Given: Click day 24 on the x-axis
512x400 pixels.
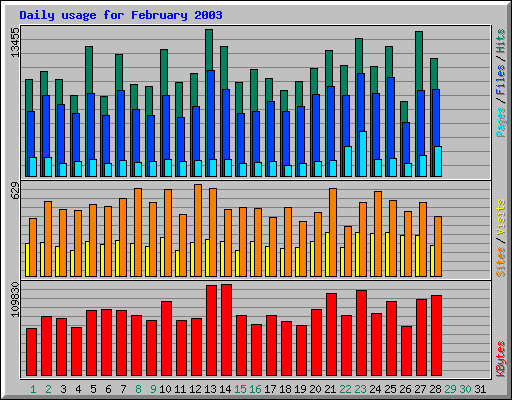Looking at the screenshot, I should 375,389.
